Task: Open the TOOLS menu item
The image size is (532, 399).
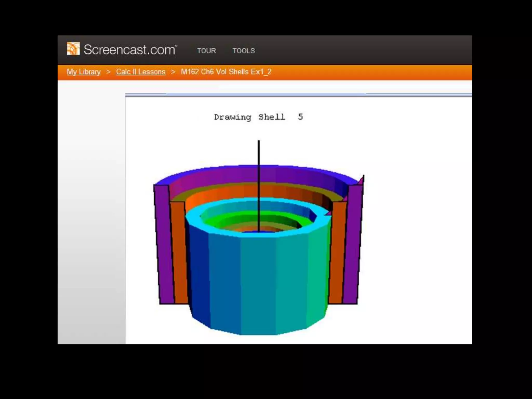Action: point(243,51)
